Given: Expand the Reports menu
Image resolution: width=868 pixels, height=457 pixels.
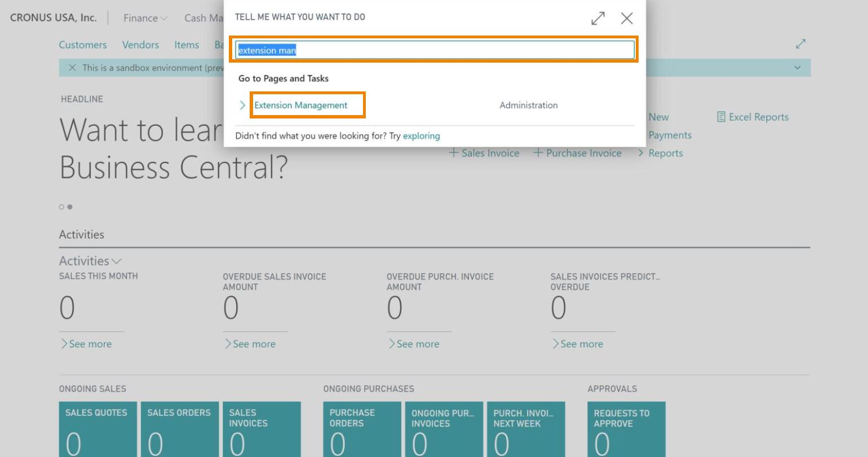Looking at the screenshot, I should pos(660,153).
